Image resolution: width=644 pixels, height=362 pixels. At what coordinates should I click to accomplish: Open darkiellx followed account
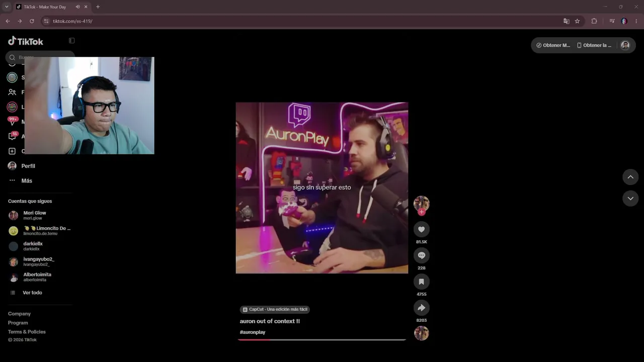40,246
